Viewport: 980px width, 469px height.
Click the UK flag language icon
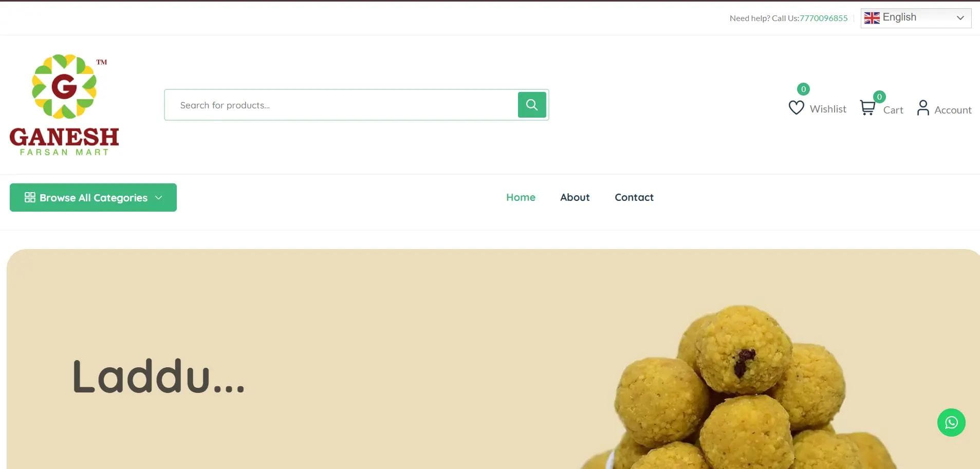pos(872,18)
